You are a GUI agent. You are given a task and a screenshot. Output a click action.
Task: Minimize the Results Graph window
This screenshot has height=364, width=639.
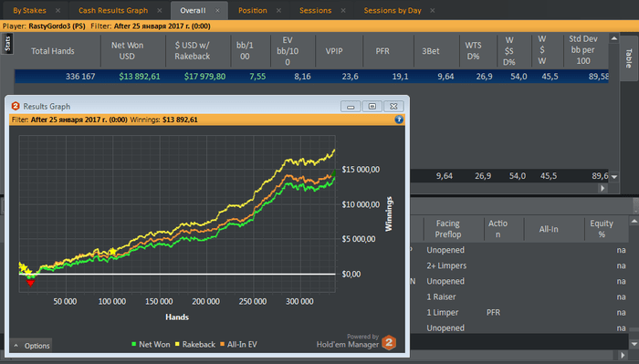(x=351, y=106)
